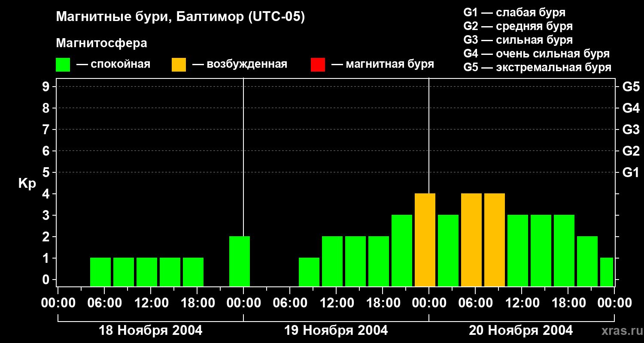Click the 12:00 time label for 18 November
This screenshot has height=343, width=644.
151,303
